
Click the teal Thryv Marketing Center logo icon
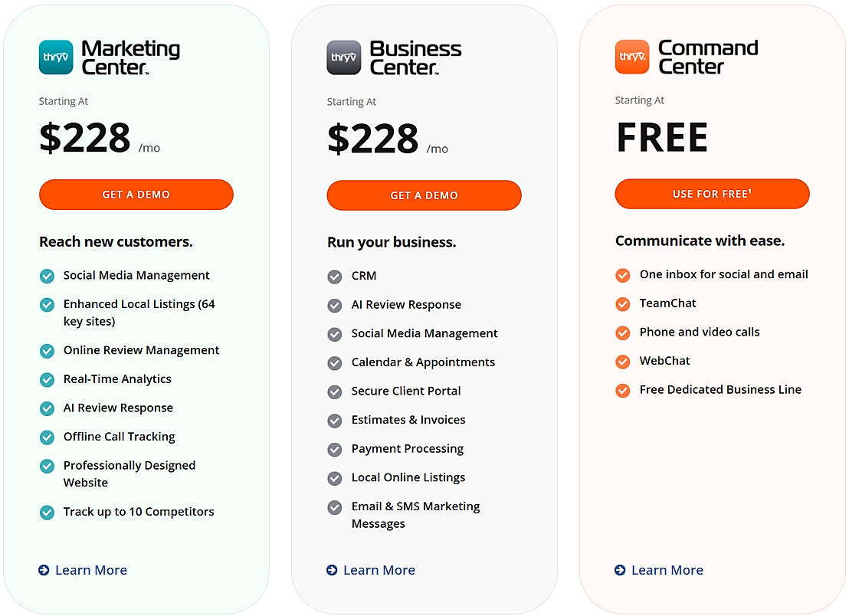coord(56,57)
